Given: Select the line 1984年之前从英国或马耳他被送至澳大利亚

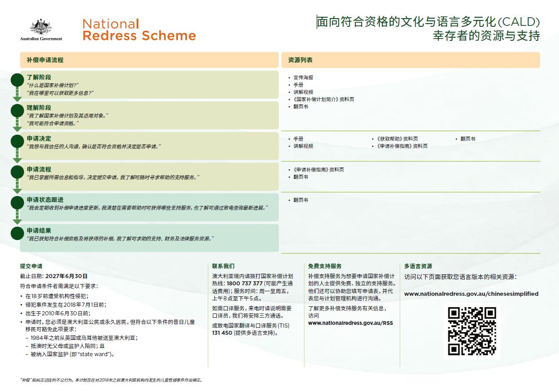Looking at the screenshot, I should [x=84, y=338].
